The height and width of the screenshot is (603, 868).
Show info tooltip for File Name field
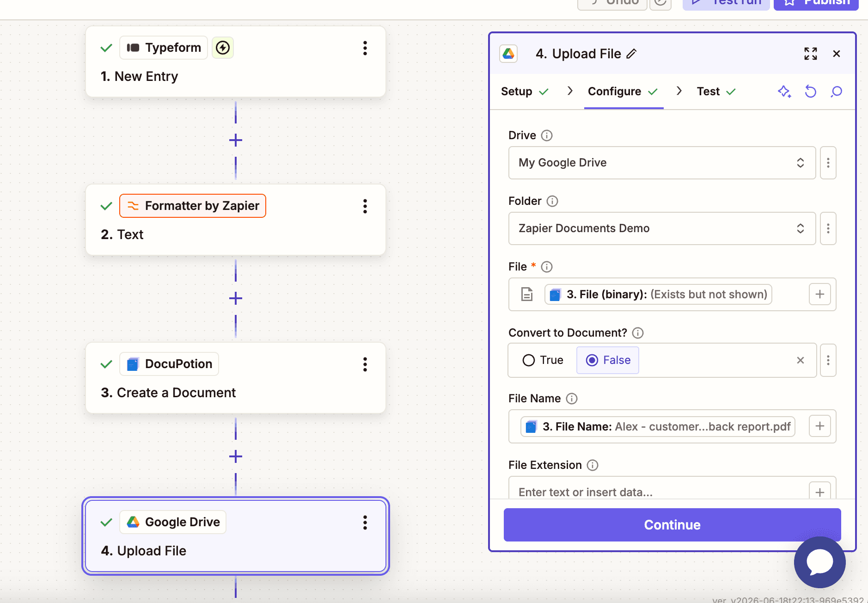click(572, 399)
